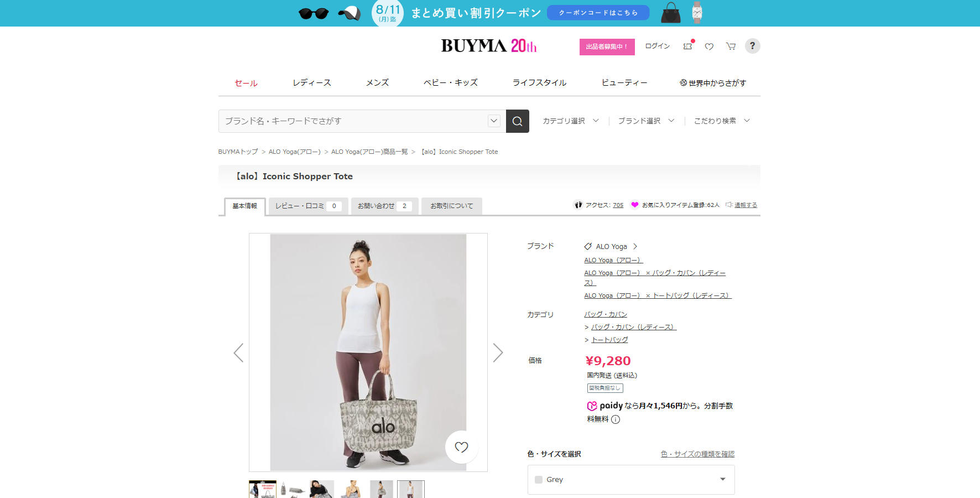Viewport: 980px width, 498px height.
Task: Open ALO Yoga(アロー)商品一覧 breadcrumb link
Action: (x=369, y=152)
